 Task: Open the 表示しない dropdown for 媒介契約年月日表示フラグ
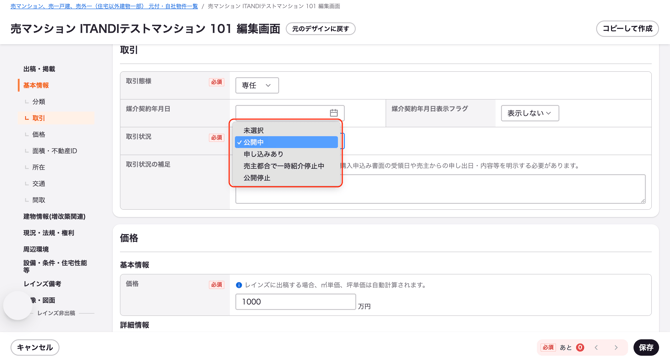(530, 113)
